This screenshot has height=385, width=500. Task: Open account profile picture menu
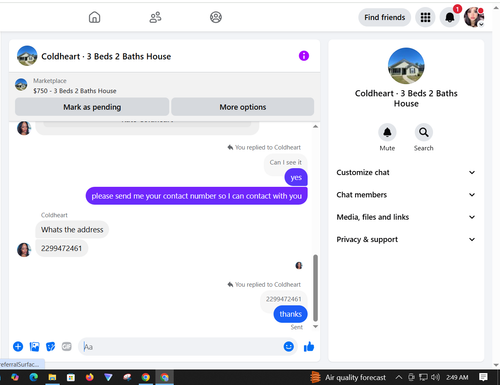tap(474, 17)
